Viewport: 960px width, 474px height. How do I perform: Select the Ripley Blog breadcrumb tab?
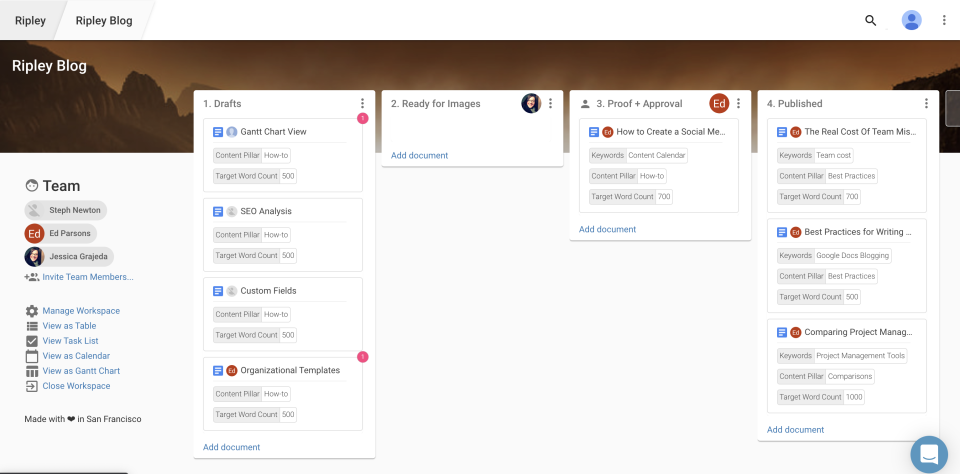pyautogui.click(x=105, y=20)
